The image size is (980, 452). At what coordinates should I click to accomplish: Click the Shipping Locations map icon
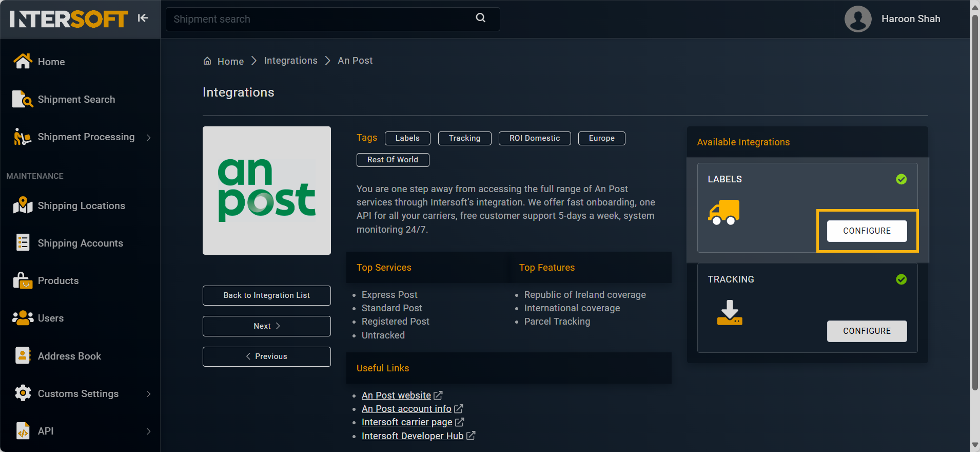23,205
